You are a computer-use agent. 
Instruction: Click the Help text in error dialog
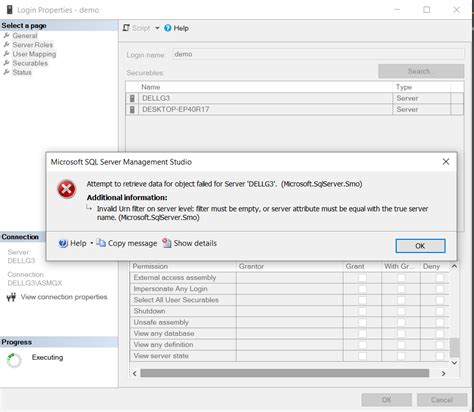pyautogui.click(x=78, y=243)
